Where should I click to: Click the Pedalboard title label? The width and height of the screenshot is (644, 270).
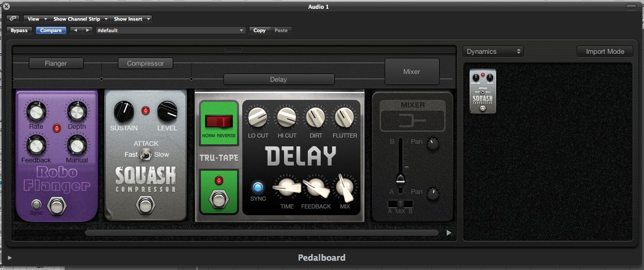click(321, 258)
